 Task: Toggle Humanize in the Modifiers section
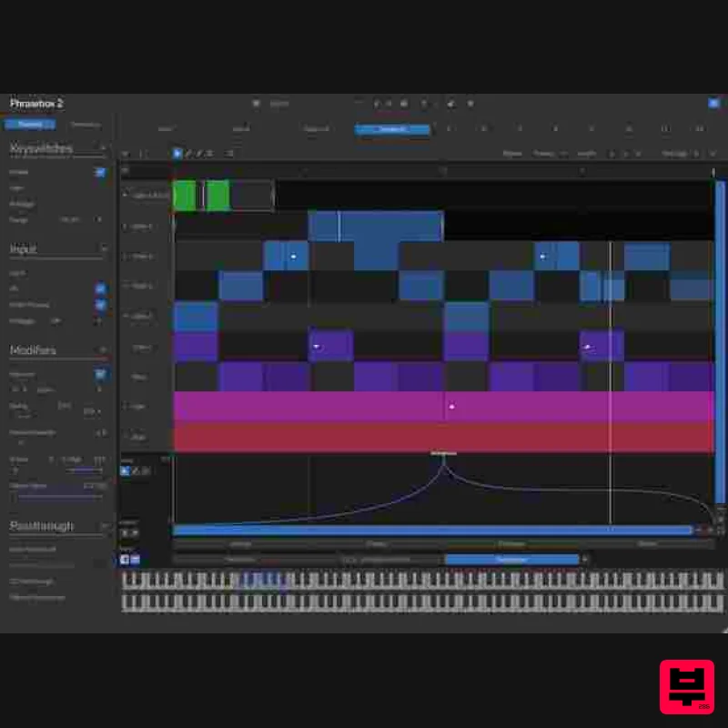[x=102, y=373]
